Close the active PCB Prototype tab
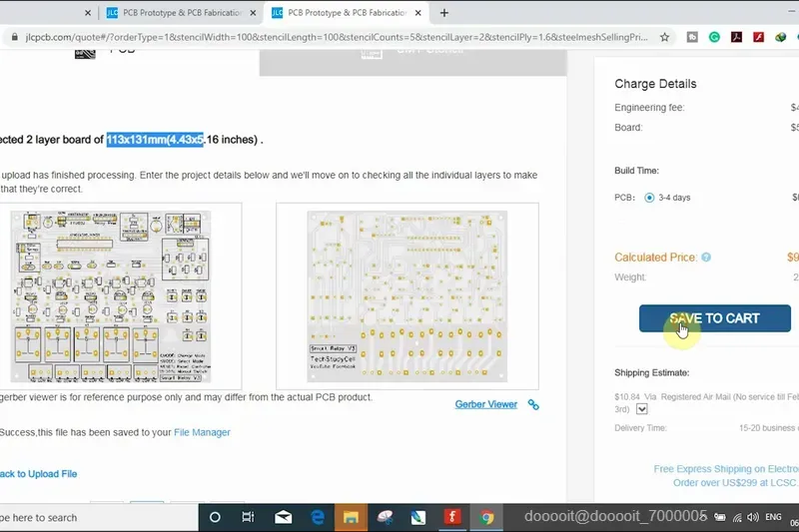Image resolution: width=799 pixels, height=532 pixels. point(418,13)
